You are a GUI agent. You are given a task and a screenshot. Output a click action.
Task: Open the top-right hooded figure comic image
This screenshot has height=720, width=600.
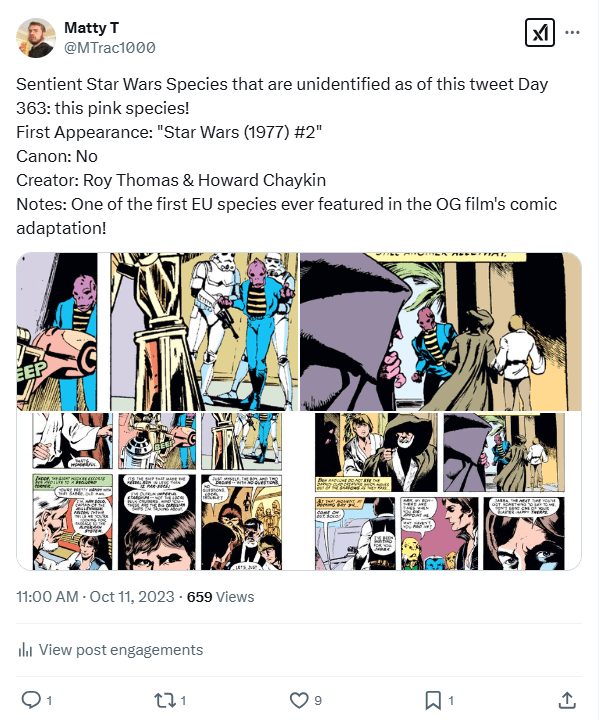tap(441, 330)
